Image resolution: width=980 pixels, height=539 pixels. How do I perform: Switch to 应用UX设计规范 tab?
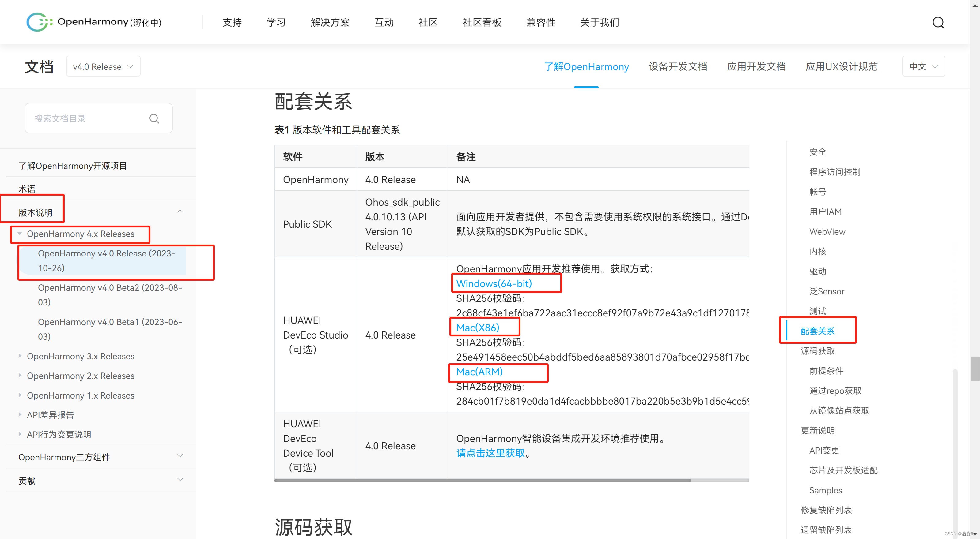(x=842, y=66)
